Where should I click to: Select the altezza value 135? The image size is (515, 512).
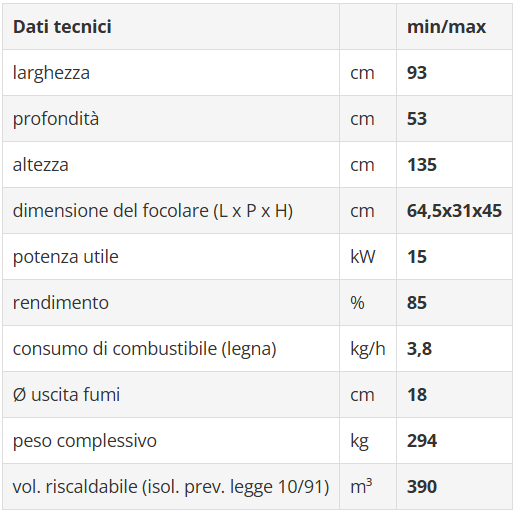[x=422, y=165]
